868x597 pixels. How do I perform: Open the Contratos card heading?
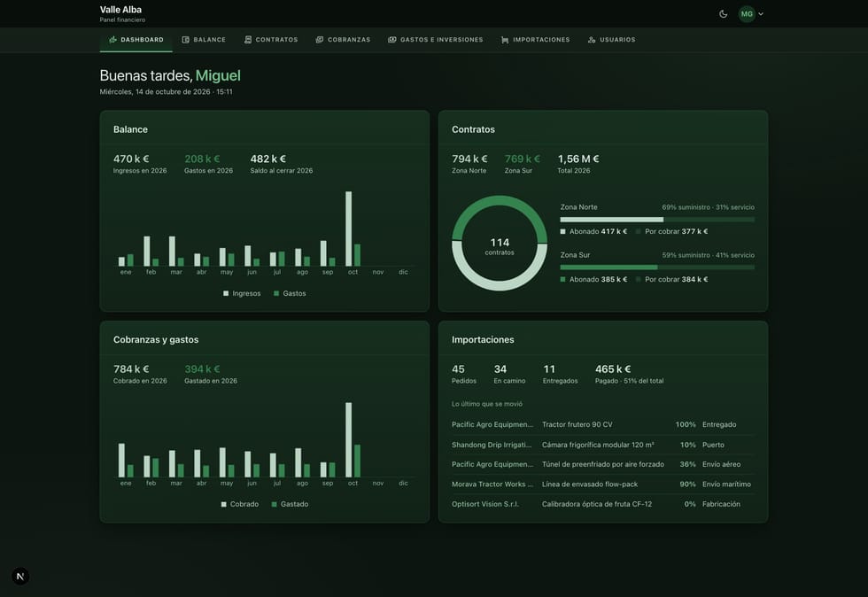tap(473, 129)
